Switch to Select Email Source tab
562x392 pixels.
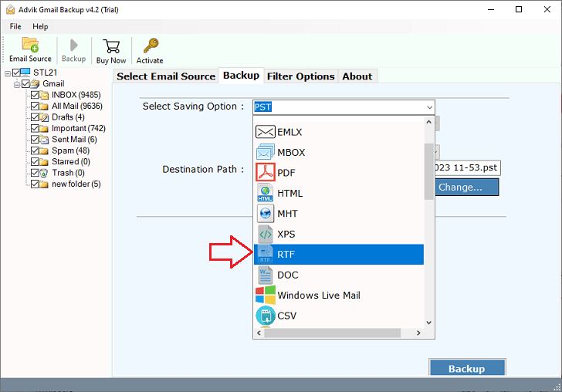point(166,76)
